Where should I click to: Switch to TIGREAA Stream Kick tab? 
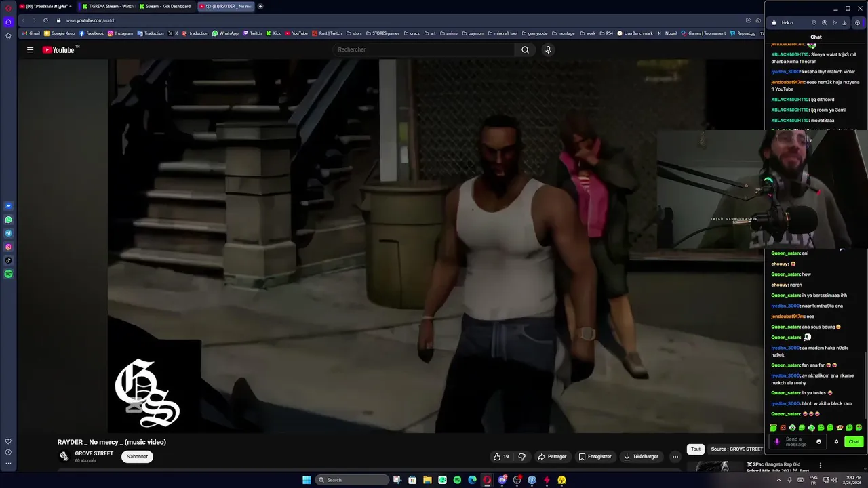coord(108,6)
